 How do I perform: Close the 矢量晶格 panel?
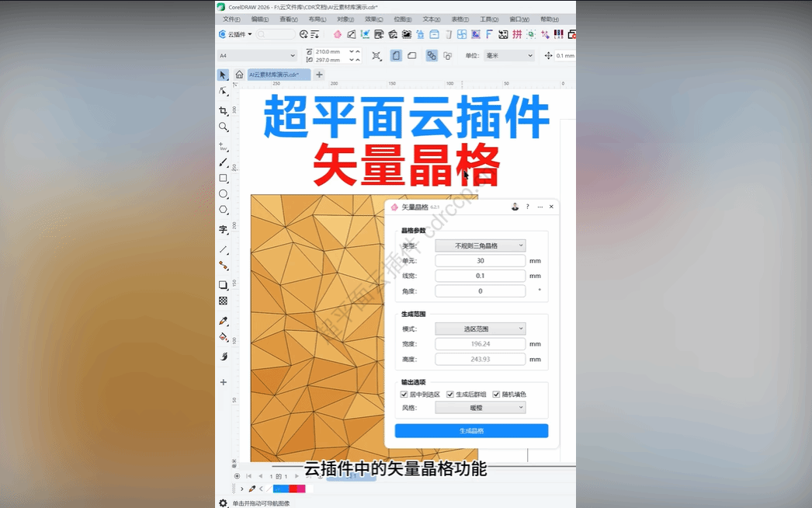click(x=551, y=207)
